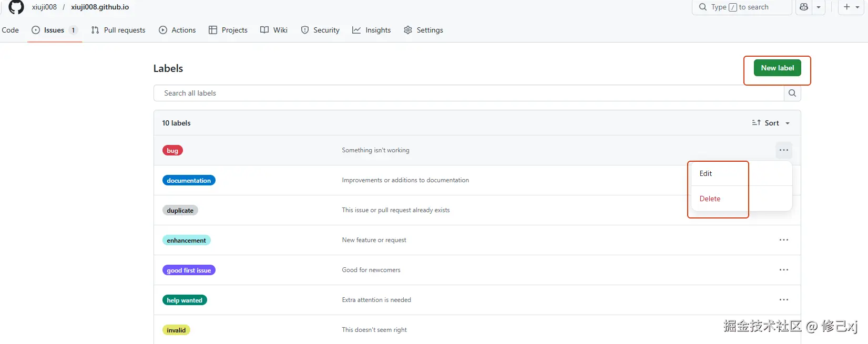The image size is (868, 344).
Task: Focus the Search all labels field
Action: [x=468, y=93]
